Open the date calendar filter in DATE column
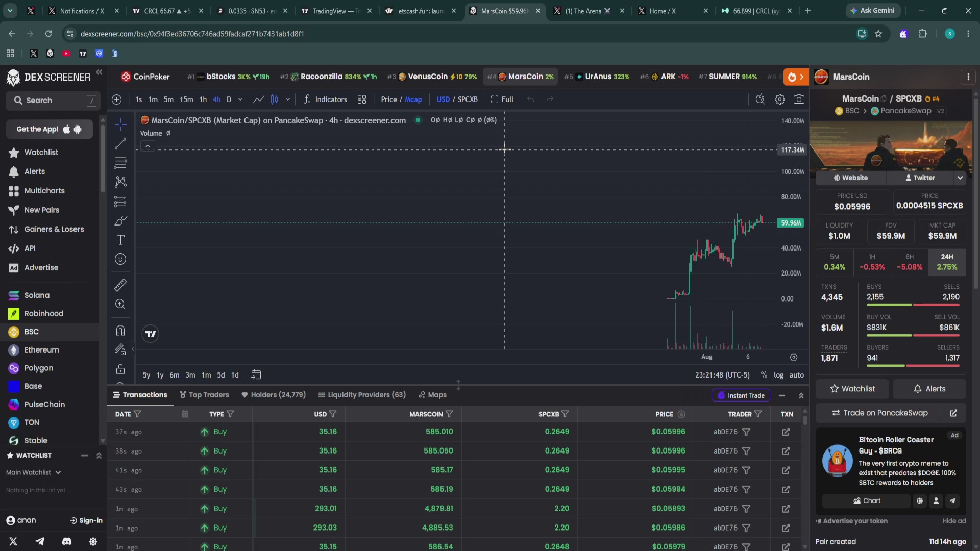This screenshot has width=980, height=551. [185, 414]
